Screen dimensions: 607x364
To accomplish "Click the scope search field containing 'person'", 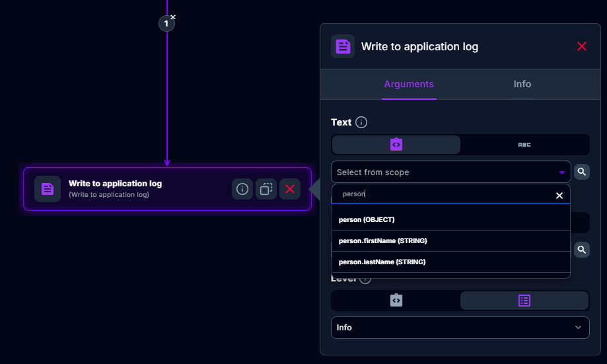I will 443,194.
